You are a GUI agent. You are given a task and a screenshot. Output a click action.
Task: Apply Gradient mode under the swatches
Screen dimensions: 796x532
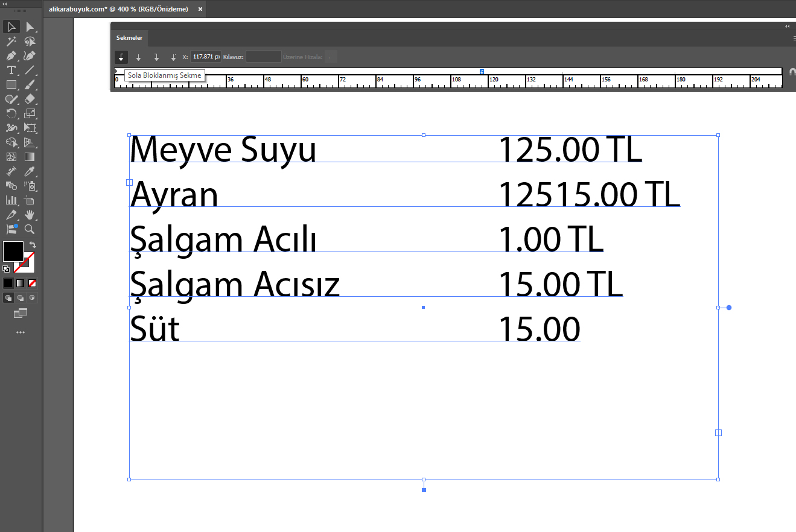(x=21, y=283)
